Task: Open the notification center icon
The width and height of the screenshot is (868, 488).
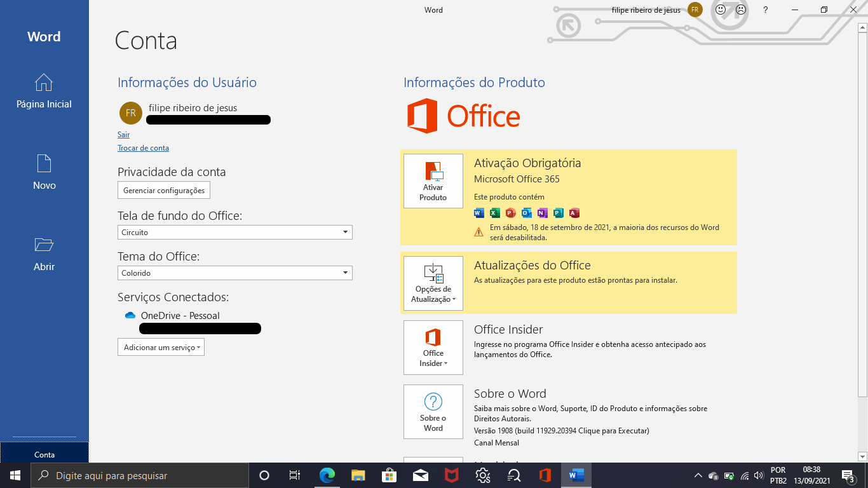Action: click(847, 475)
